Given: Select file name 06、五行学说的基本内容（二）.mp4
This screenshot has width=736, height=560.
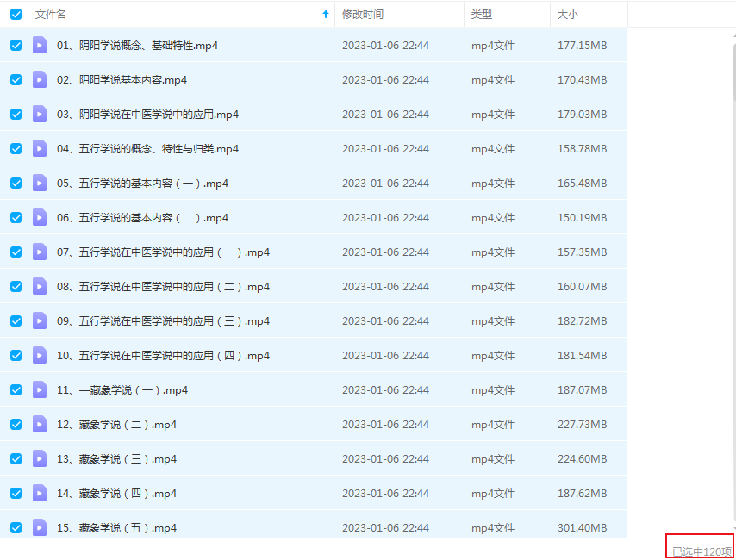Looking at the screenshot, I should click(143, 218).
